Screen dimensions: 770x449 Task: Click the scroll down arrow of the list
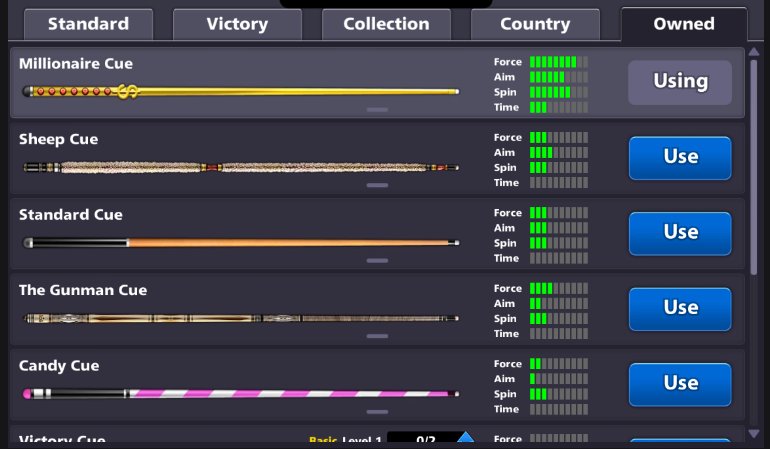click(754, 433)
